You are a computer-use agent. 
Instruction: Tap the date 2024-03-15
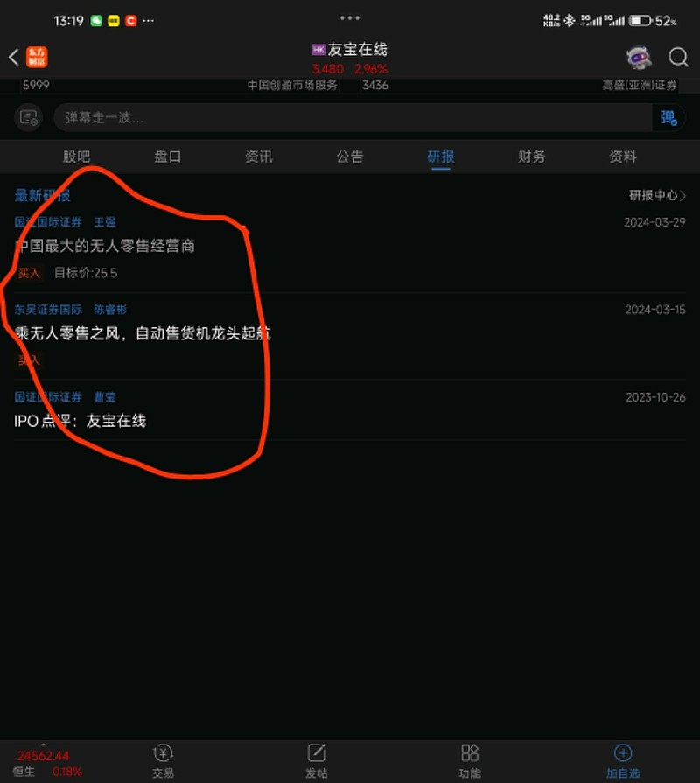655,310
